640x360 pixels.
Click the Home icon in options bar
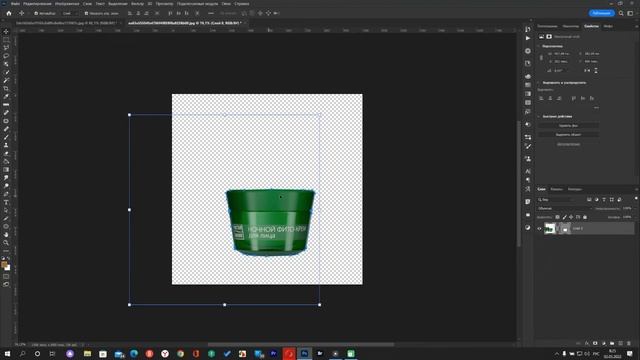9,13
